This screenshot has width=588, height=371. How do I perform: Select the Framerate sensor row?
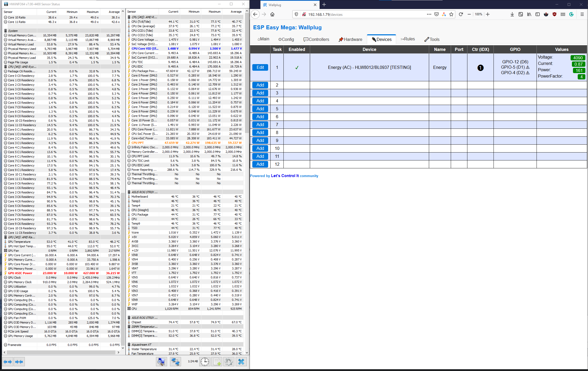pos(62,345)
